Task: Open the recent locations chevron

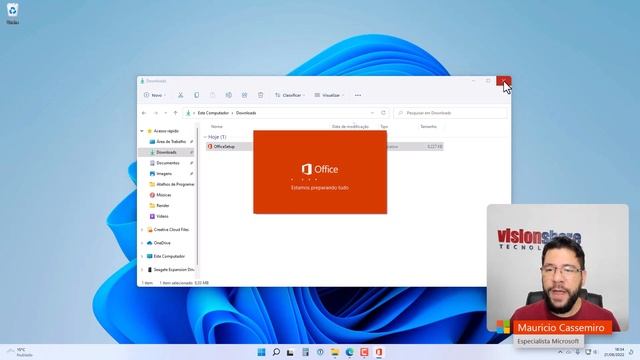Action: click(x=165, y=113)
